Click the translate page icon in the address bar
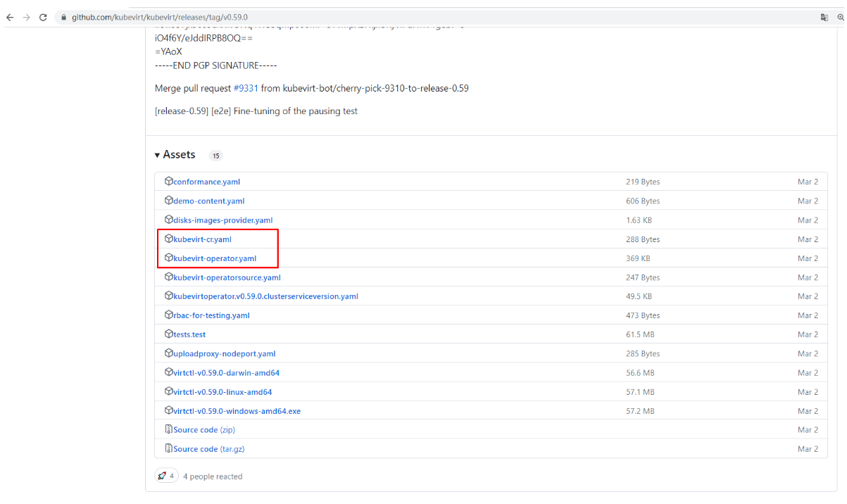 pyautogui.click(x=824, y=17)
